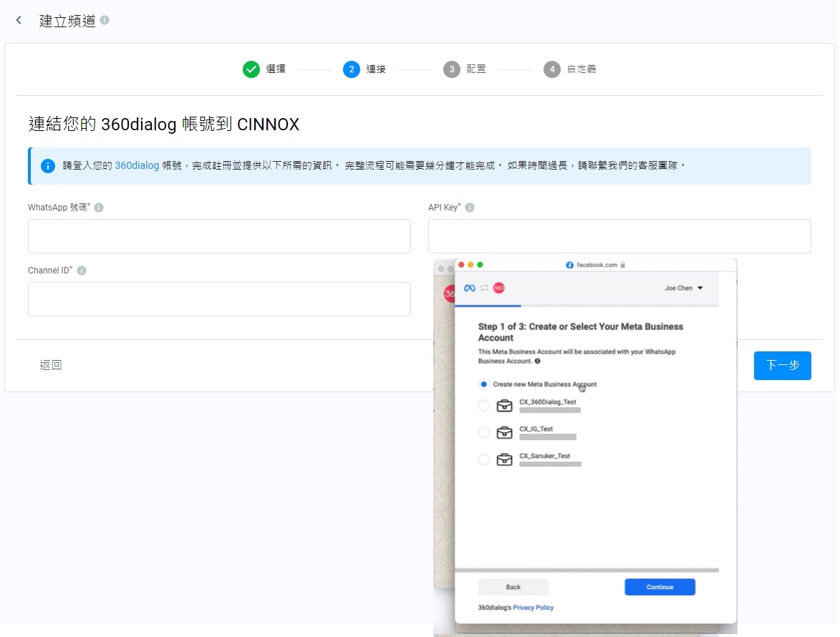Show info tooltip for API Key
This screenshot has width=840, height=637.
pyautogui.click(x=470, y=208)
